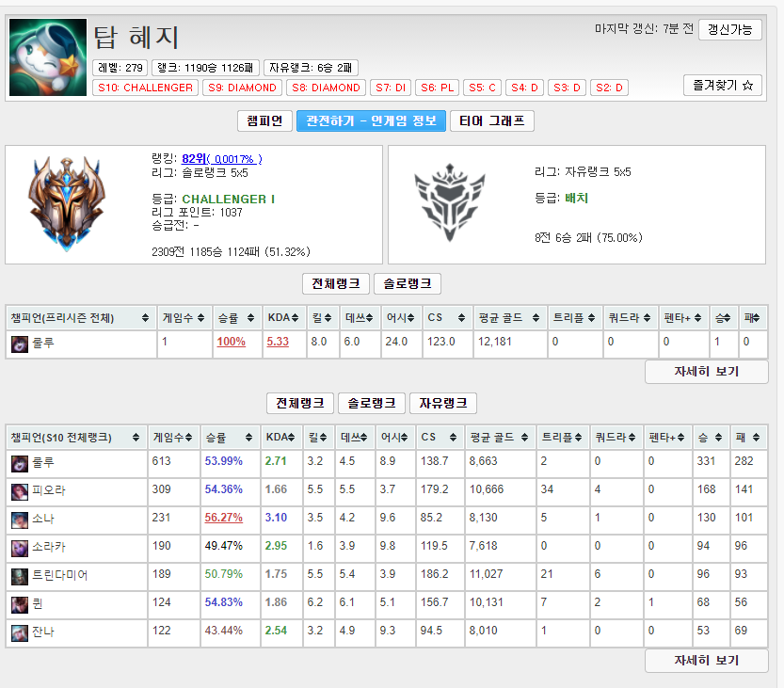Open the 관전하기 - 인게임 정보 tab
Image resolution: width=784 pixels, height=688 pixels.
pyautogui.click(x=371, y=121)
